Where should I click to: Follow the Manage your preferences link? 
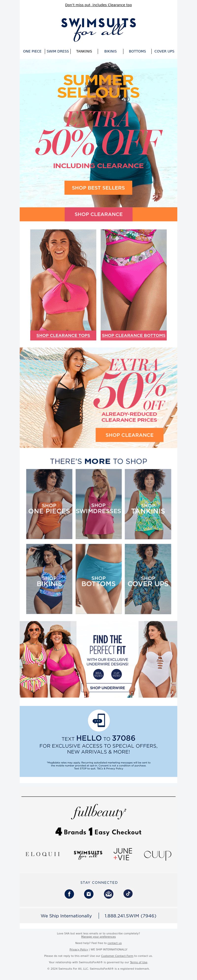pos(98,936)
